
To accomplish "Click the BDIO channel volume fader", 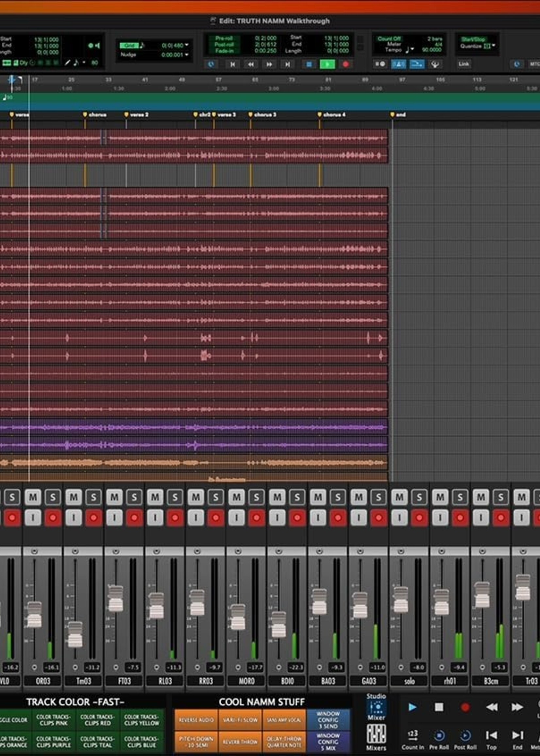I will 278,624.
